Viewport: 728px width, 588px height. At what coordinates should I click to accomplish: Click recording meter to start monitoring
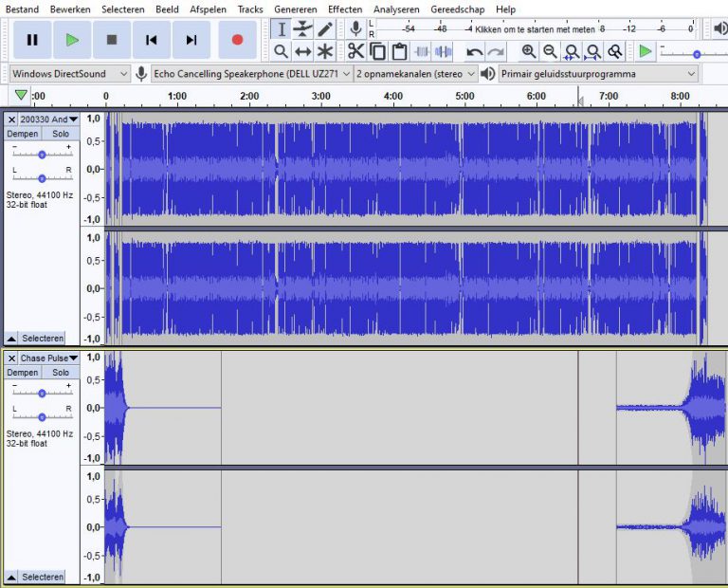[x=535, y=29]
